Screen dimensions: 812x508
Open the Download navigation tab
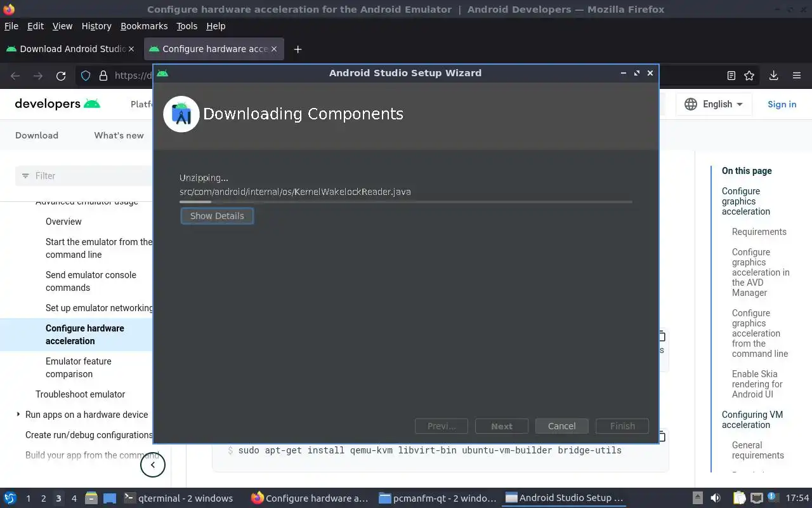pos(37,135)
